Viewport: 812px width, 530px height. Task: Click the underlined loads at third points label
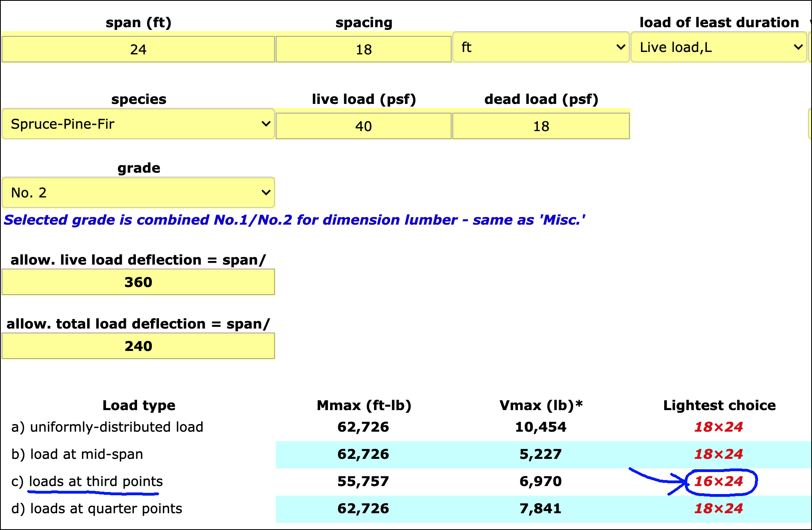pos(96,481)
